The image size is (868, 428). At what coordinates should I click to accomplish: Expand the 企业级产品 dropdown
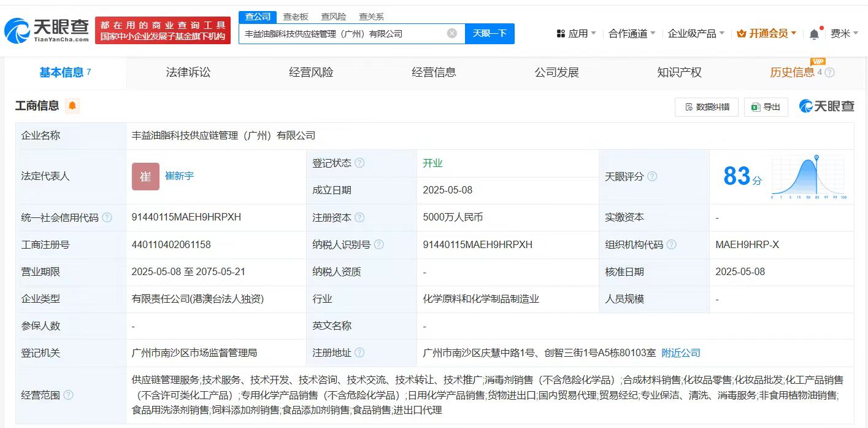pos(696,34)
